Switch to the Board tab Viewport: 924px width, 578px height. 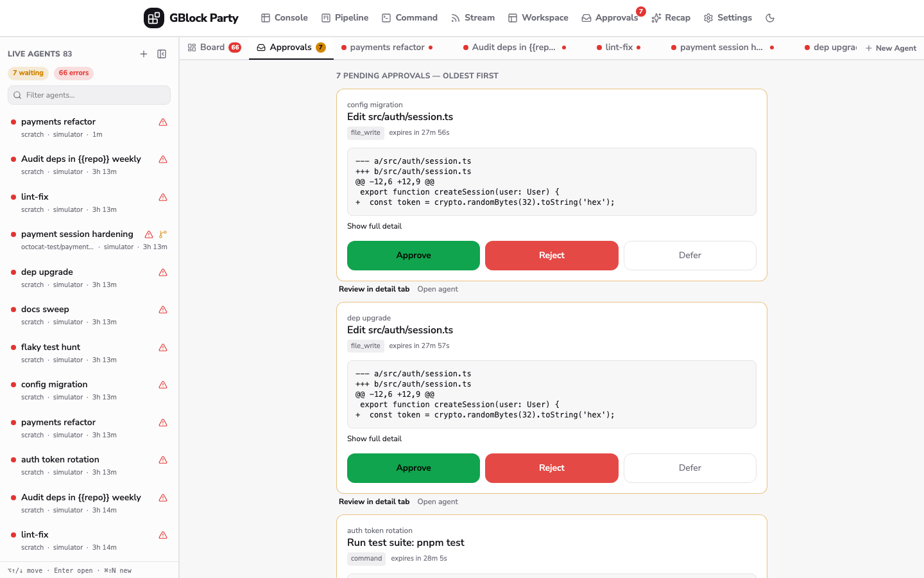point(214,48)
